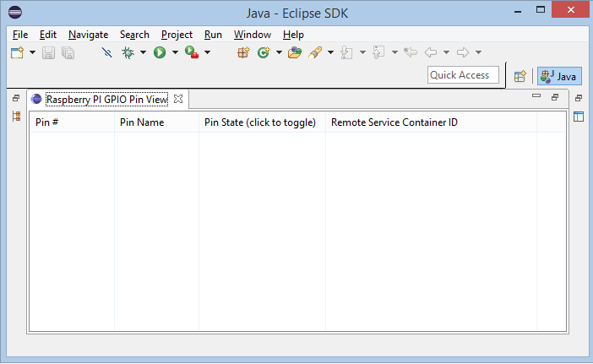Close the Raspberry PI GPIO Pin View tab
The image size is (593, 364).
click(x=178, y=99)
